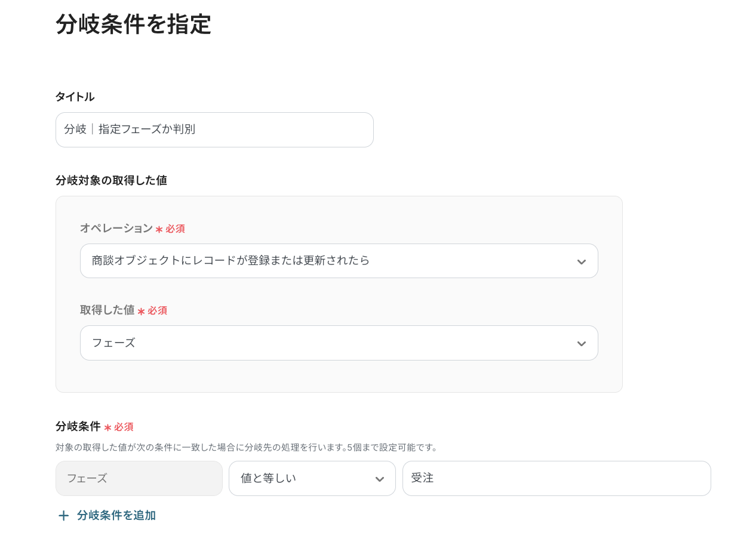Click the chevron arrow beside 値と等しい

point(379,479)
